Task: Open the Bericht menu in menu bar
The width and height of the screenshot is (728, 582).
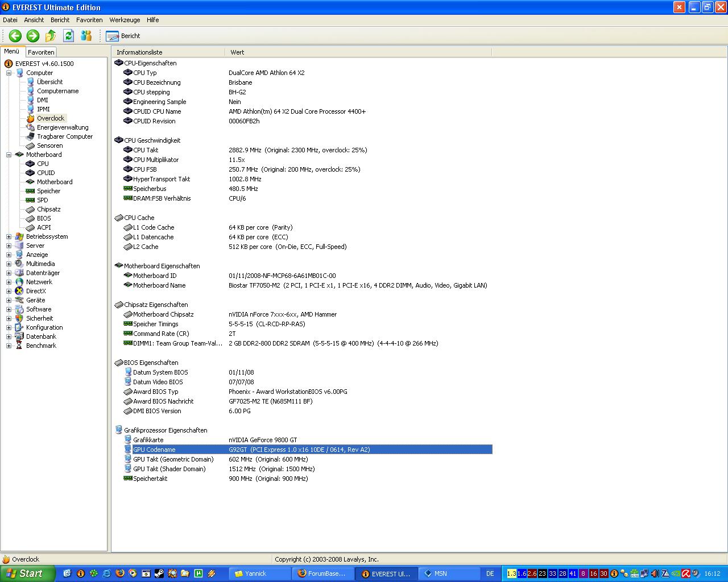Action: coord(60,20)
